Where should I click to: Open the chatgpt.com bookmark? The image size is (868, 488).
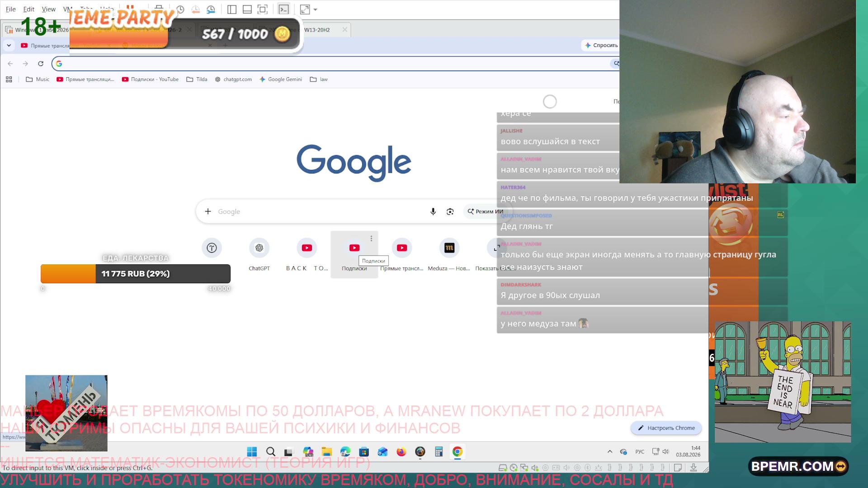(233, 80)
